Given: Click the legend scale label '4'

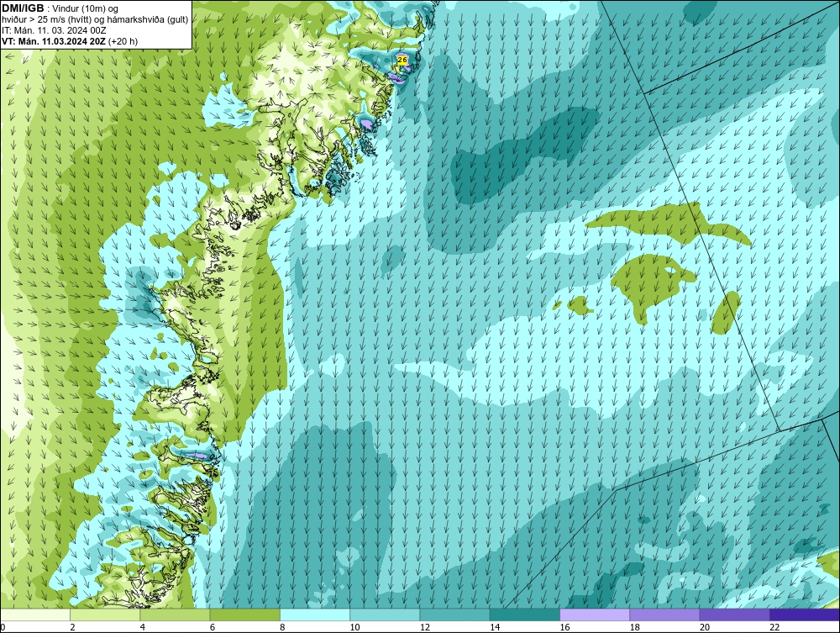Looking at the screenshot, I should click(x=143, y=627).
